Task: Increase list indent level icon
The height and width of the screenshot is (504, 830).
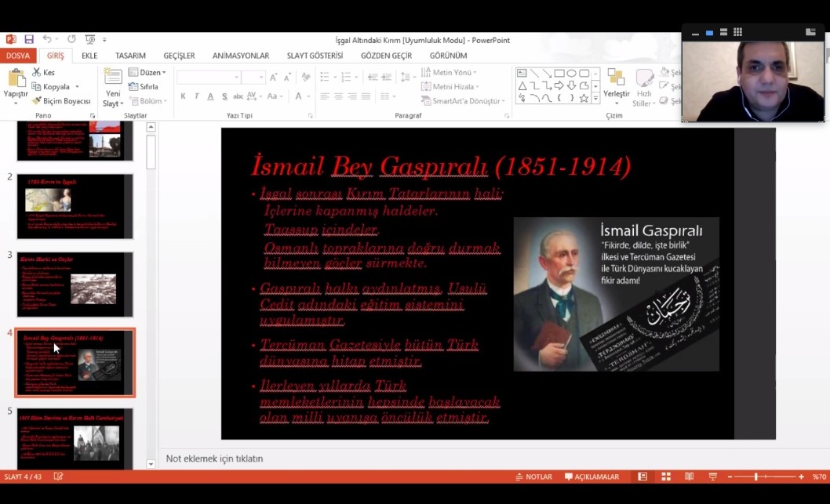Action: tap(387, 78)
